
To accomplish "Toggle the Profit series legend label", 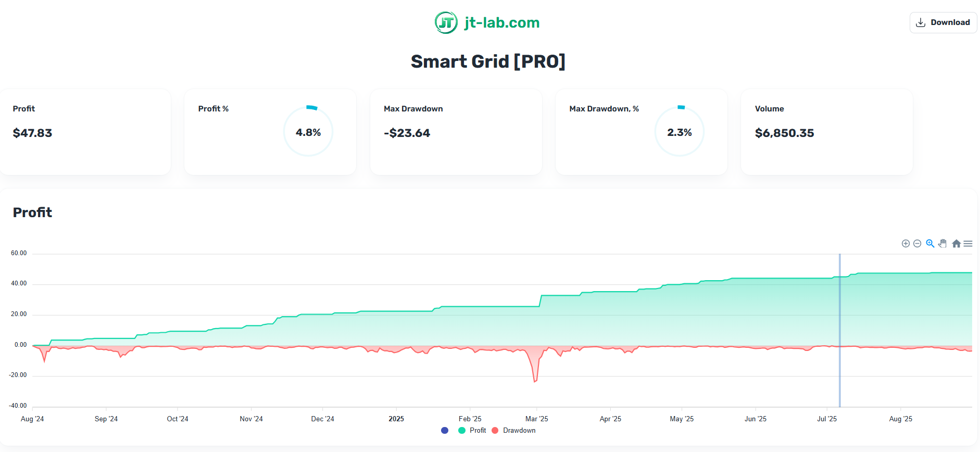I will coord(478,431).
